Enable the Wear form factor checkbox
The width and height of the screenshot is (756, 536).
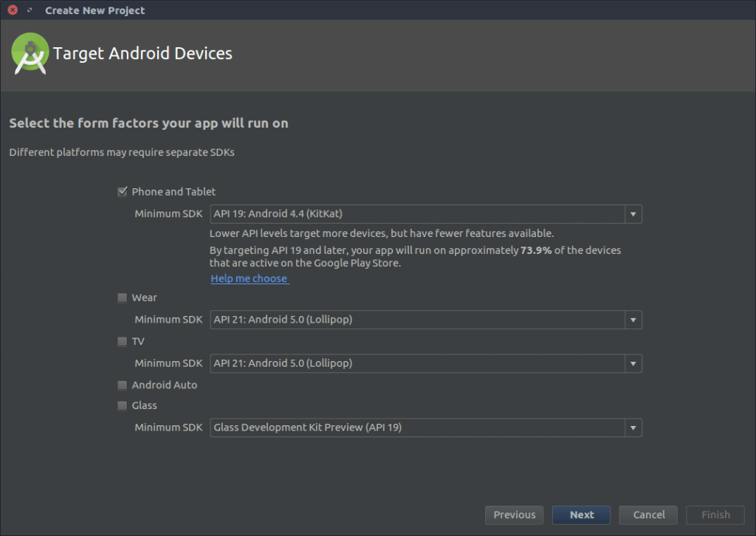click(x=123, y=298)
